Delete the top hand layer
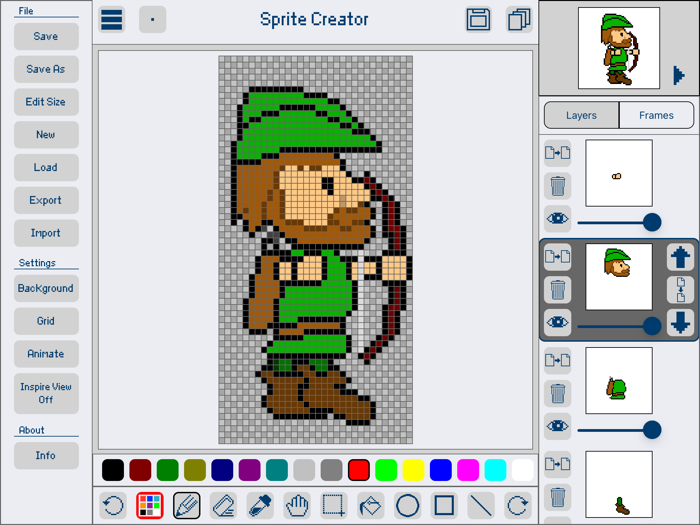The image size is (700, 525). pos(558,186)
